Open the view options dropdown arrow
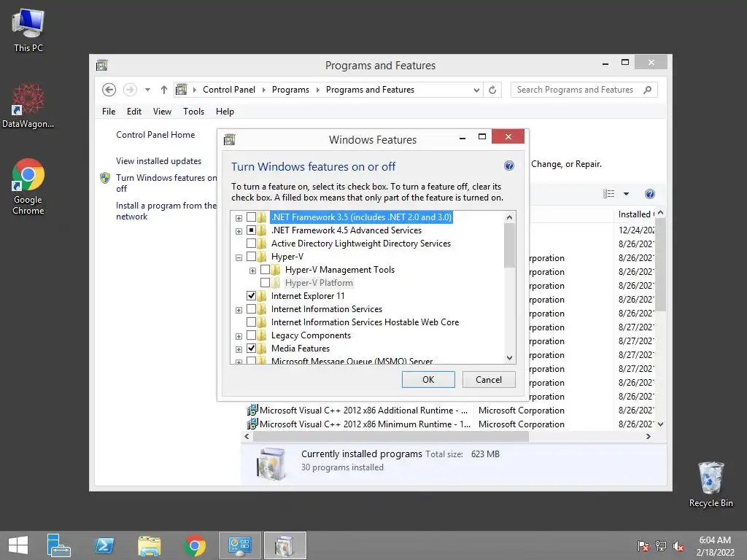 point(626,194)
